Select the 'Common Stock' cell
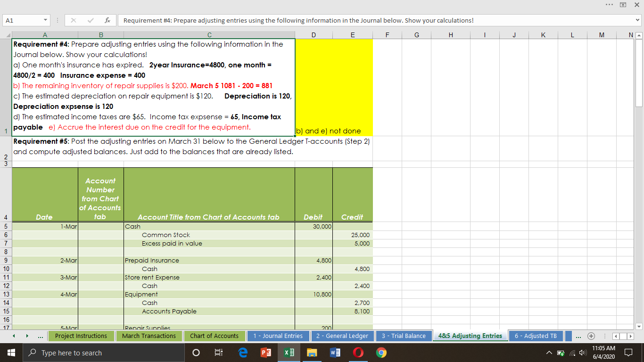Viewport: 644px width, 362px height. coord(209,235)
